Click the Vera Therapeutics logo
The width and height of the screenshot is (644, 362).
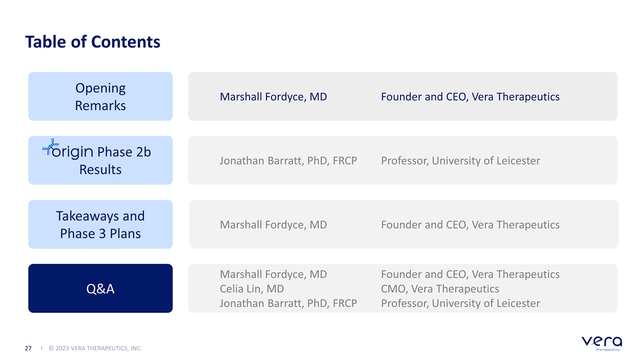pyautogui.click(x=602, y=343)
